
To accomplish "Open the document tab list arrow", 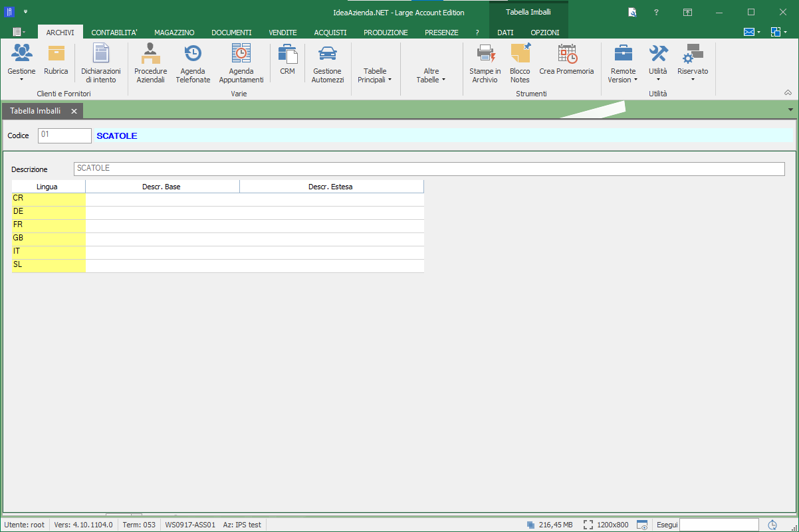I will tap(790, 110).
